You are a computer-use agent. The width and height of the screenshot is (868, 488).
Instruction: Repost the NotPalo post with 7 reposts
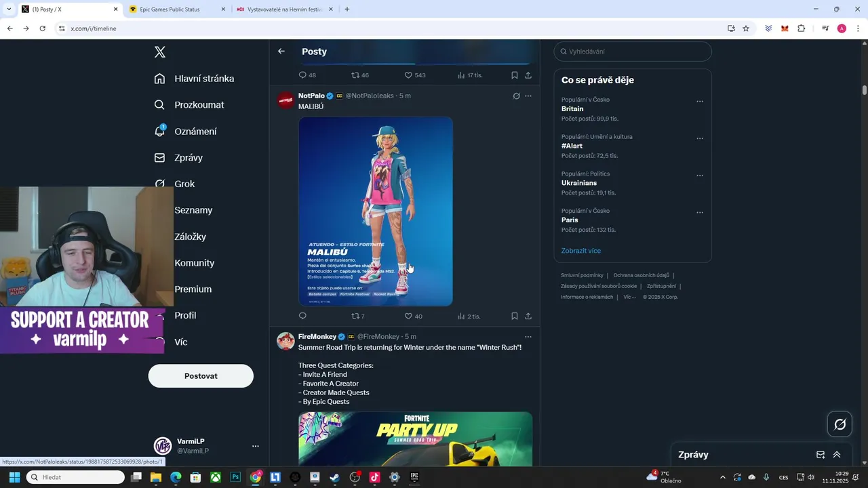click(357, 316)
